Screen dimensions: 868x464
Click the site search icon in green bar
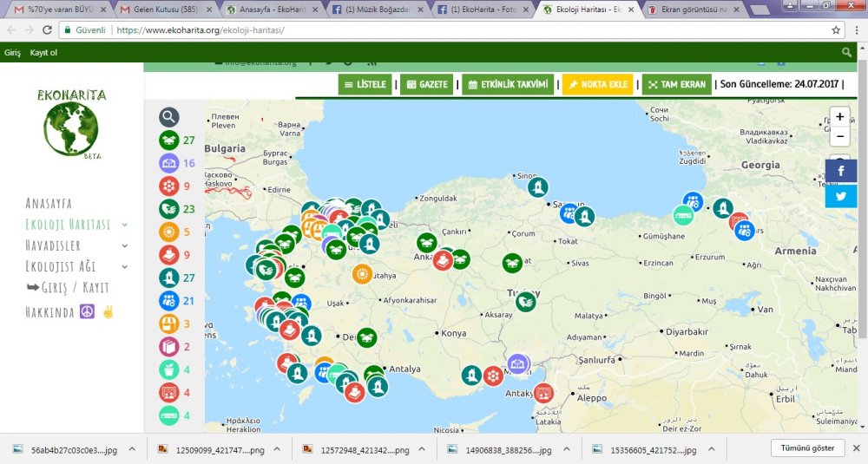(x=846, y=52)
